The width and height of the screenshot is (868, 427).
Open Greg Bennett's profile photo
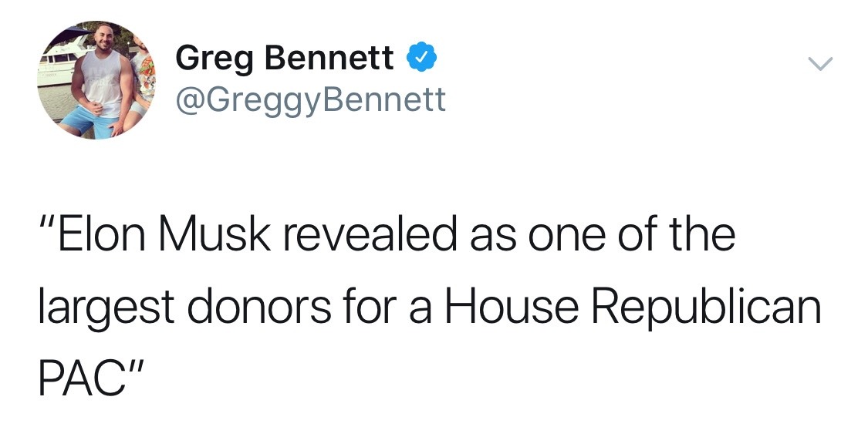click(96, 80)
